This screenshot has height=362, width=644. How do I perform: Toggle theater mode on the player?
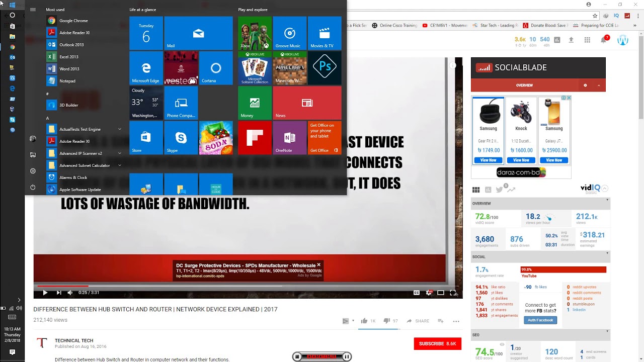[441, 293]
